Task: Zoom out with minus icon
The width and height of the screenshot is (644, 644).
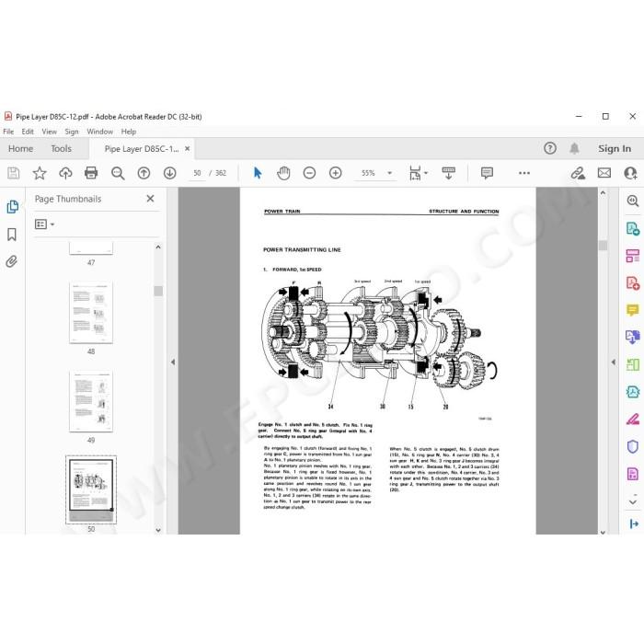Action: click(x=309, y=173)
